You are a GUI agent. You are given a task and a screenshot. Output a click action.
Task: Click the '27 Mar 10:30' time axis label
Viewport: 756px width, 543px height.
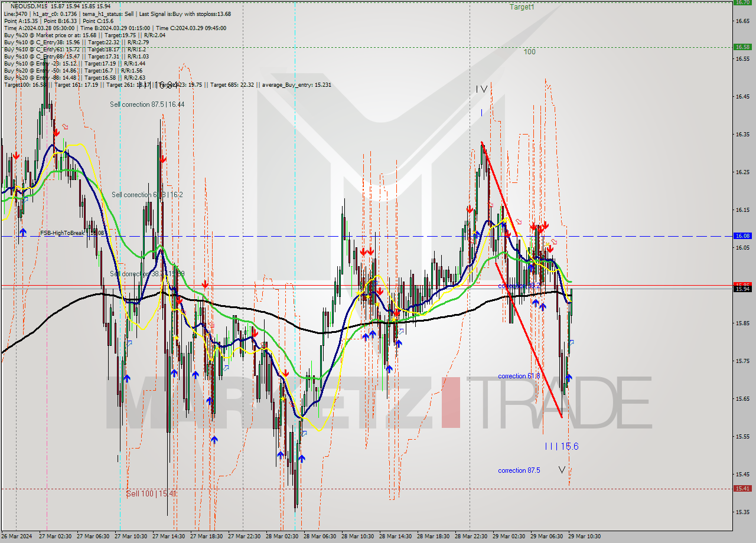pos(131,537)
